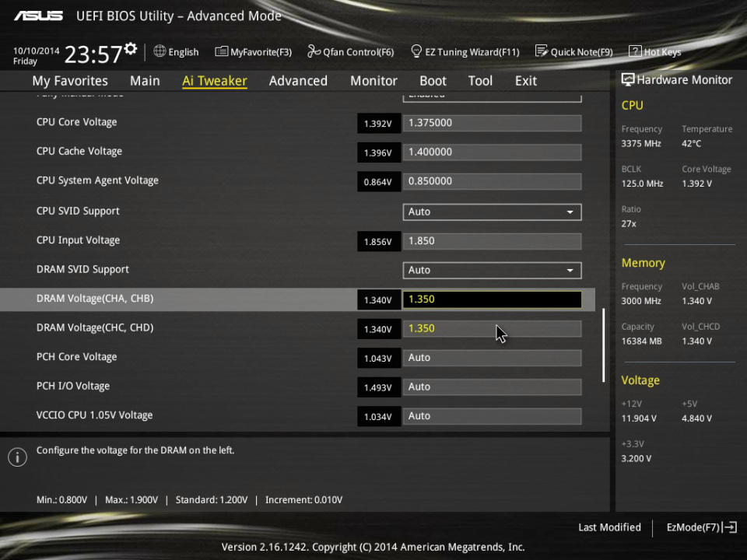Viewport: 747px width, 560px height.
Task: Edit CPU Cache Voltage field 1.400000
Action: pyautogui.click(x=492, y=152)
